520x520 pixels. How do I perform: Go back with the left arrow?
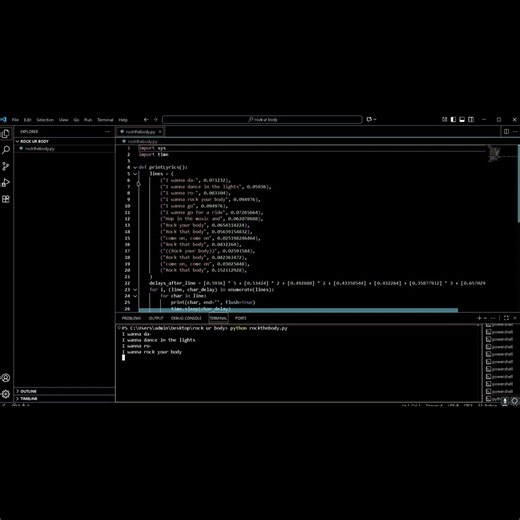(x=146, y=120)
